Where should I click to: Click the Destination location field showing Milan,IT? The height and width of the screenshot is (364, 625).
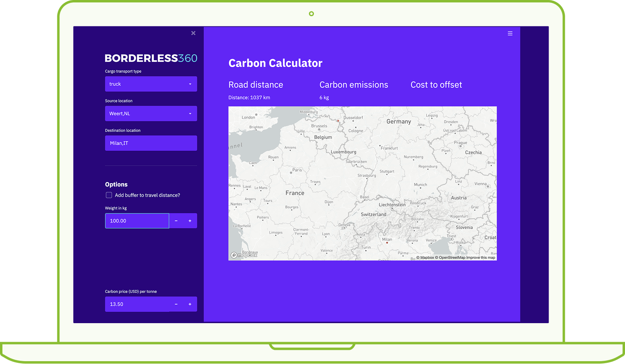[x=151, y=143]
